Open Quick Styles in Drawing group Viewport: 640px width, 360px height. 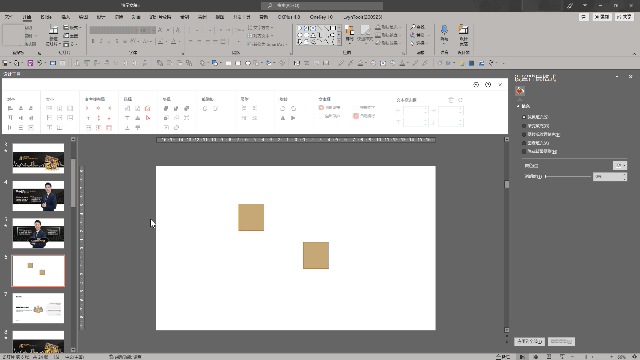point(365,34)
